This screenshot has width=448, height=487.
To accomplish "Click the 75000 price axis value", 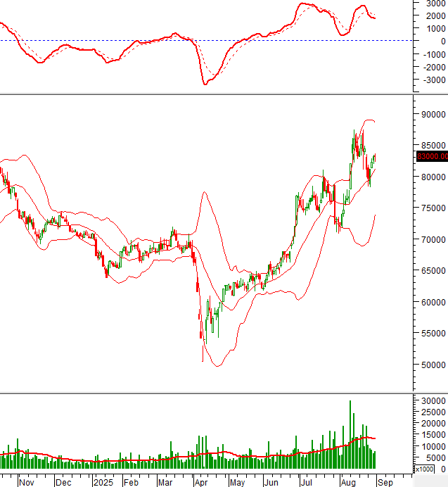I will coord(433,208).
